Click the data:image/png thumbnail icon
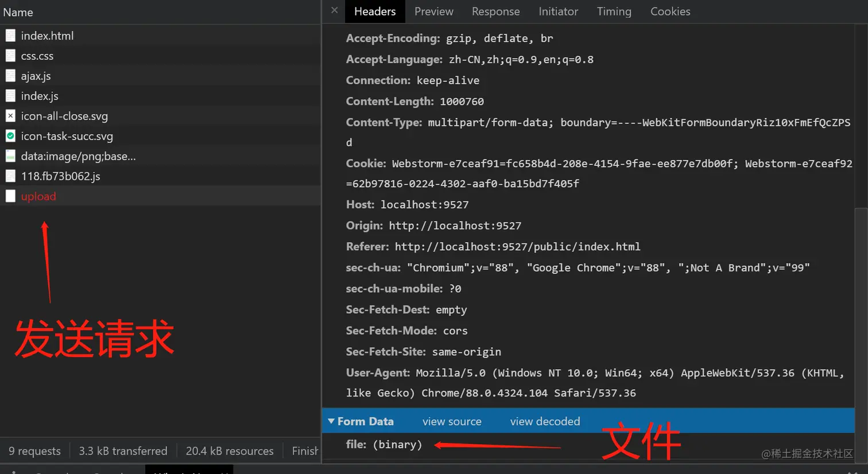Screen dimensions: 868x474 pyautogui.click(x=10, y=156)
